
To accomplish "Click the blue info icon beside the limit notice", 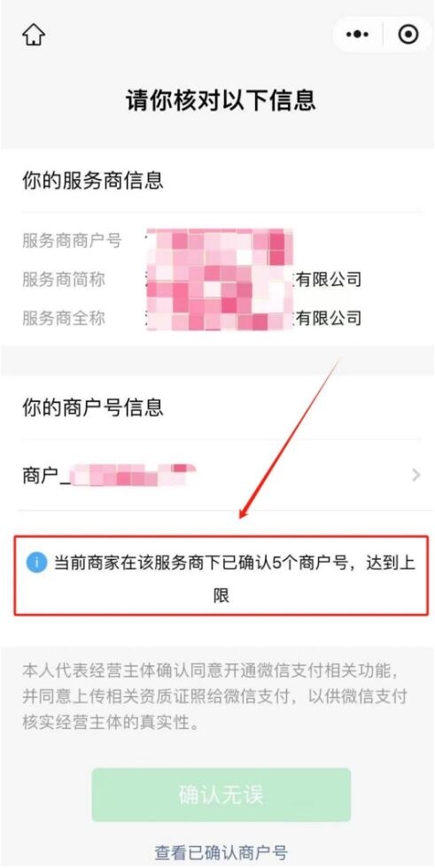I will pos(36,563).
